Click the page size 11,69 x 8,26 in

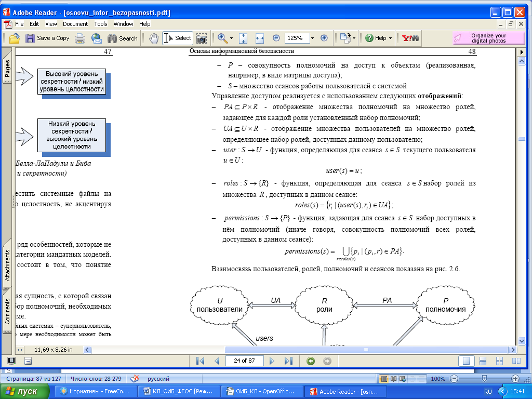pyautogui.click(x=54, y=350)
